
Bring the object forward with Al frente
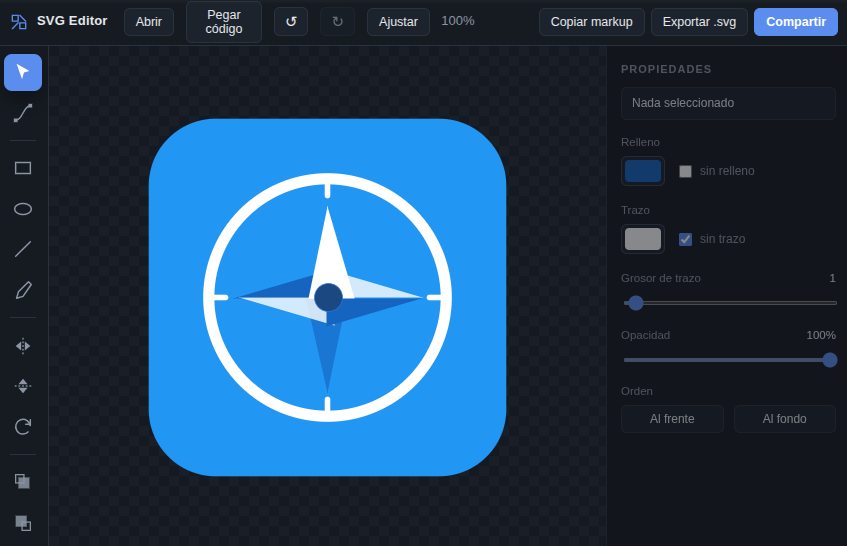click(672, 419)
